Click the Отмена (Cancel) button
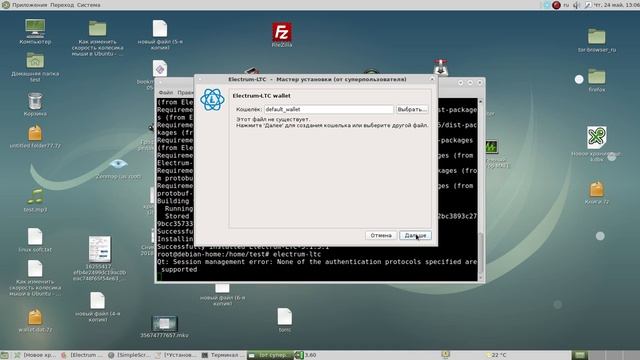The image size is (640, 360). [x=381, y=236]
